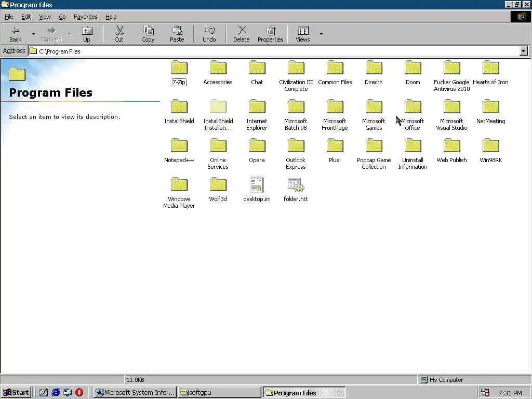
Task: Switch to Microsoft System Information taskbar window
Action: click(x=135, y=392)
